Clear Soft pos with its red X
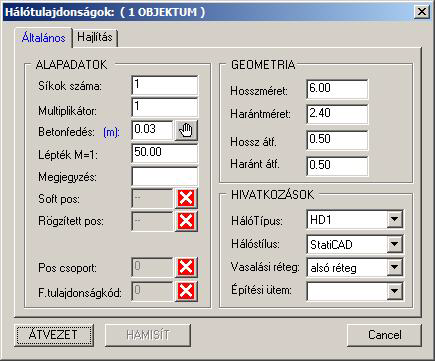 pos(186,199)
